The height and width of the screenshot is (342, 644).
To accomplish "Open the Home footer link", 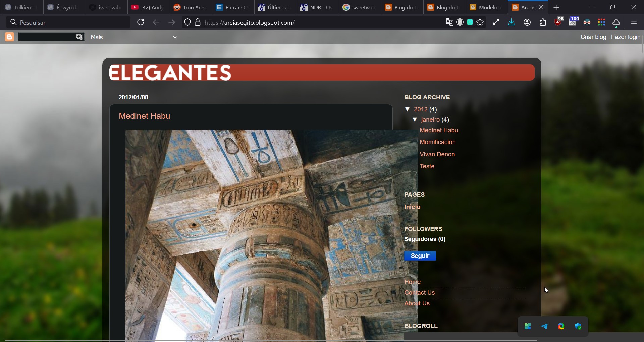I will coord(412,282).
